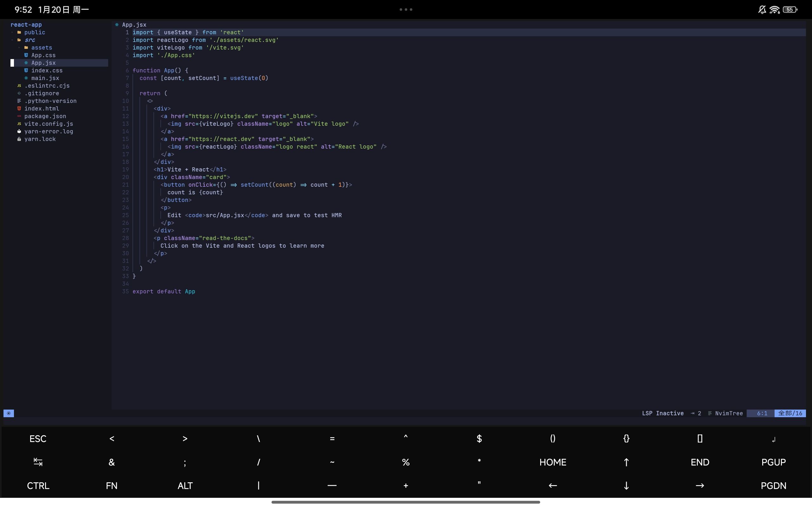Open yarn.lock in the file tree
812x508 pixels.
point(40,139)
